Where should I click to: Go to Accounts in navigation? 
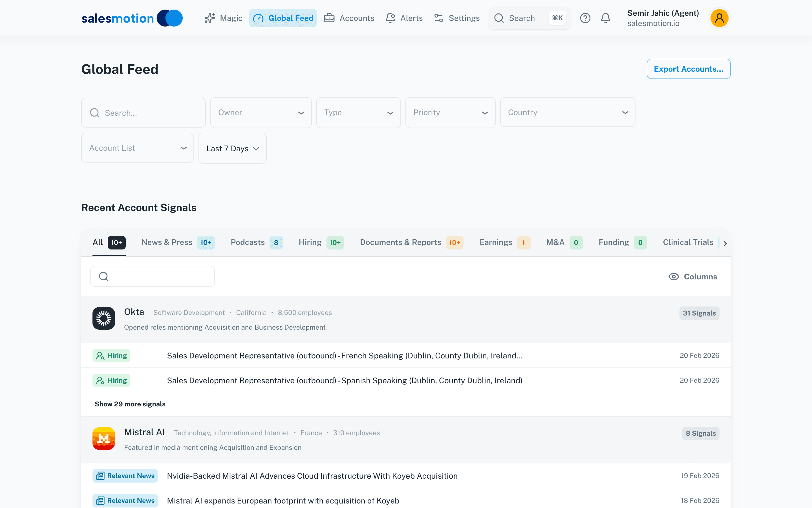pyautogui.click(x=349, y=18)
